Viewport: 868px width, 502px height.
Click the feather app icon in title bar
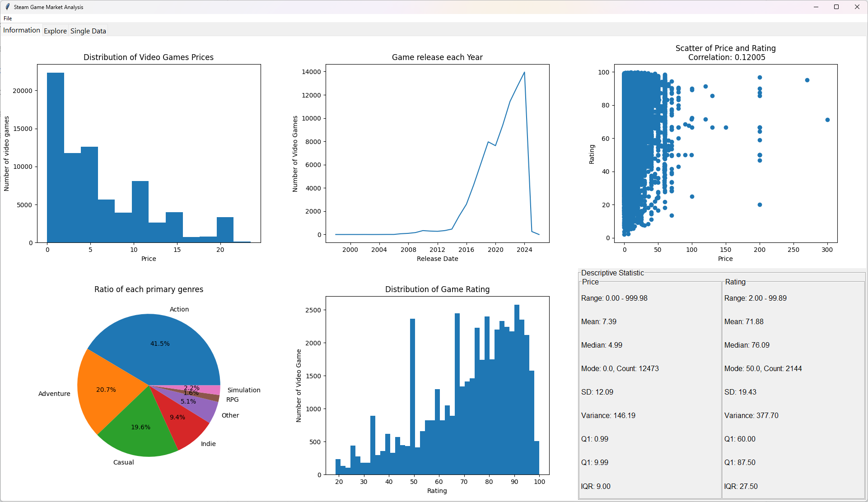tap(7, 7)
